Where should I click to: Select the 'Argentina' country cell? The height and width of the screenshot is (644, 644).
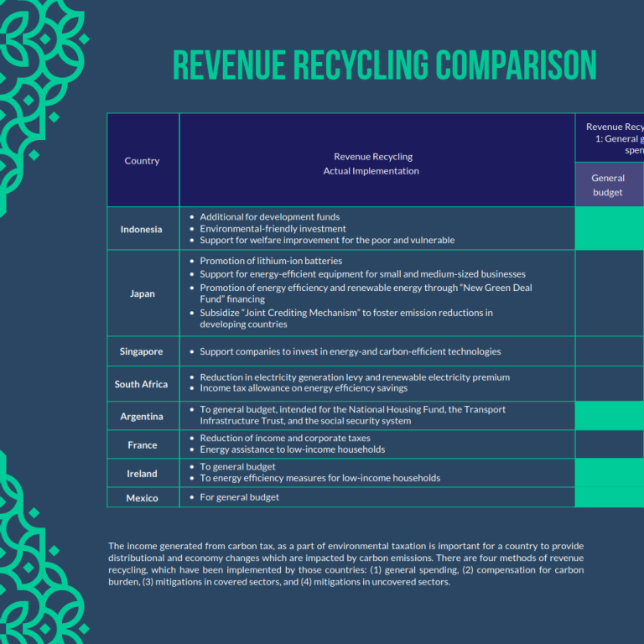coord(143,416)
